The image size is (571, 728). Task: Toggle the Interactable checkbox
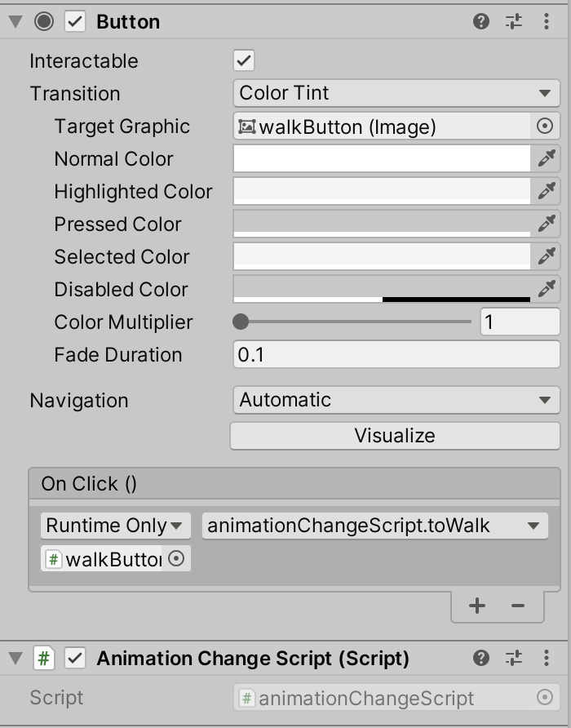244,60
